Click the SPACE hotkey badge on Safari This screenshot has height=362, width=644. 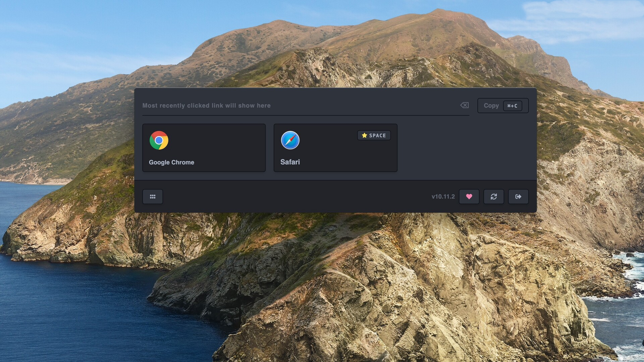(374, 135)
